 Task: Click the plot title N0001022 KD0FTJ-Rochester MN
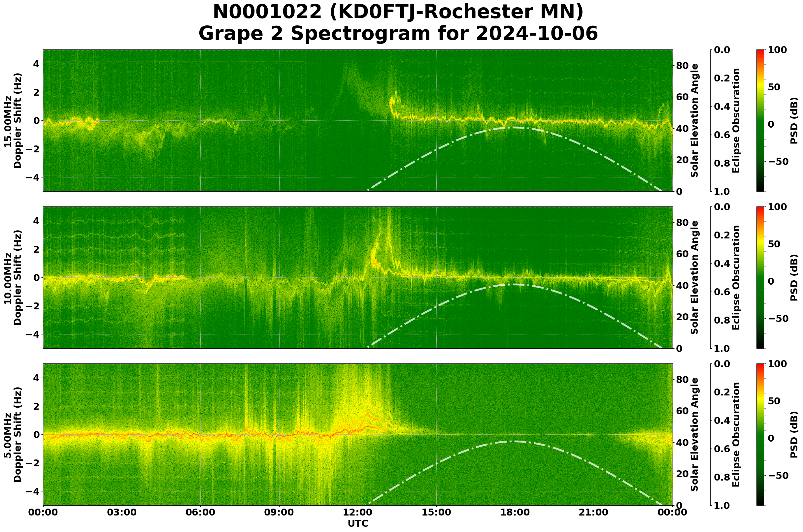(398, 12)
